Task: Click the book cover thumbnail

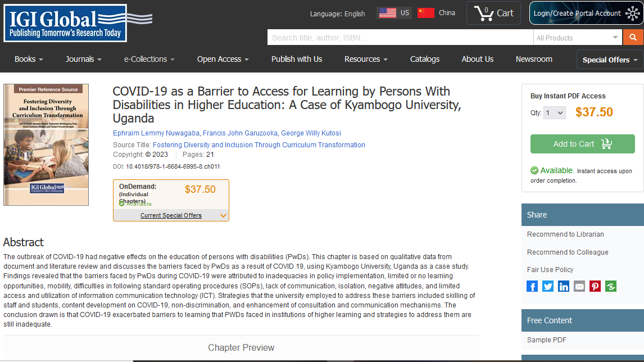Action: 46,145
